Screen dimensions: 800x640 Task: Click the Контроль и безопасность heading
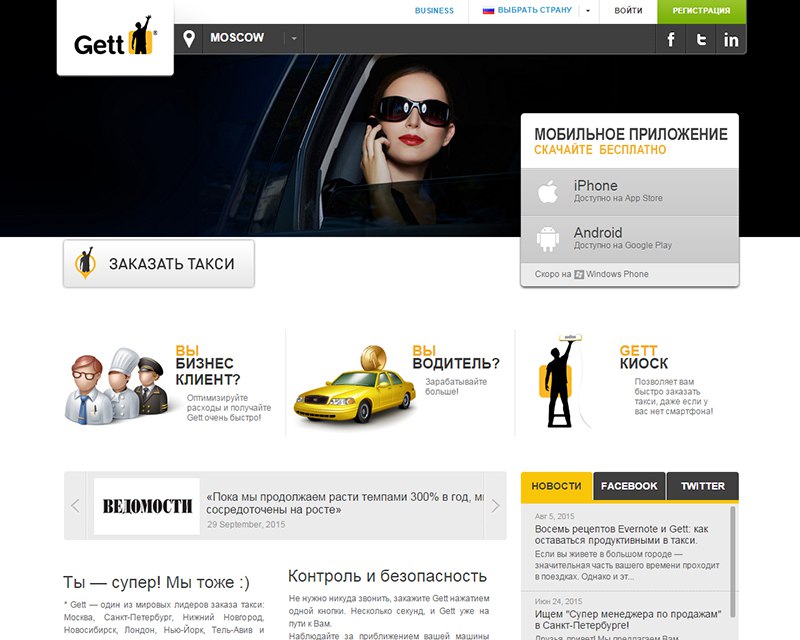[387, 576]
